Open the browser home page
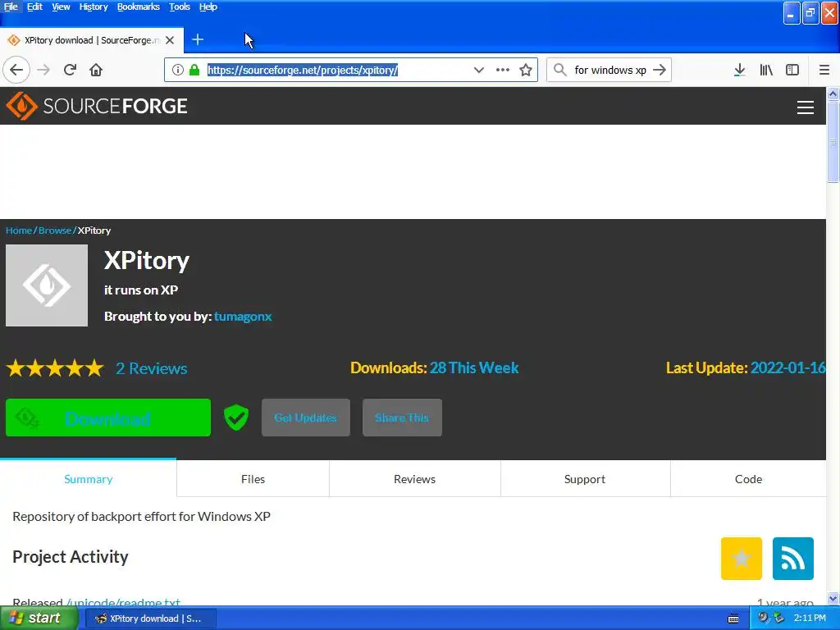 (96, 70)
